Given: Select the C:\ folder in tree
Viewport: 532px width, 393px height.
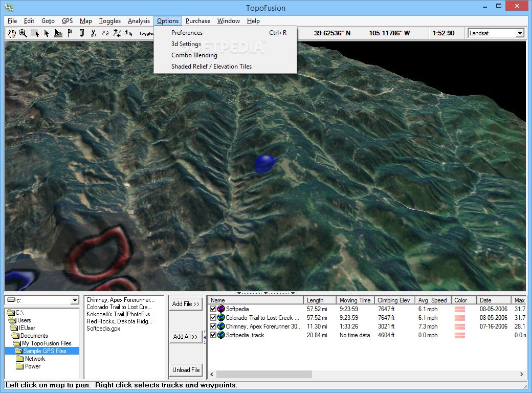Looking at the screenshot, I should [16, 313].
